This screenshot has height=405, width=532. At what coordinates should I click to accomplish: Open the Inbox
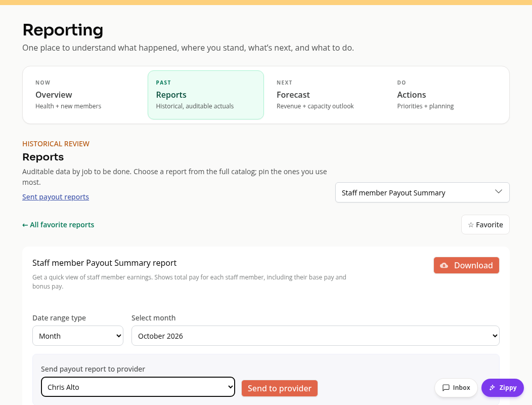[x=456, y=388]
